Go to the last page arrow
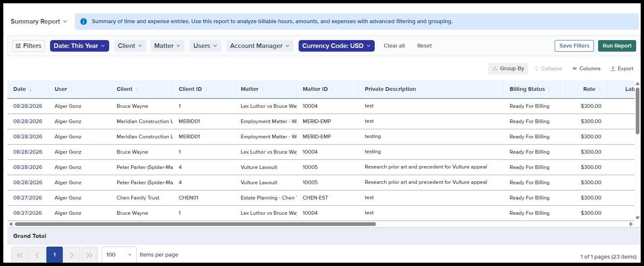 89,255
